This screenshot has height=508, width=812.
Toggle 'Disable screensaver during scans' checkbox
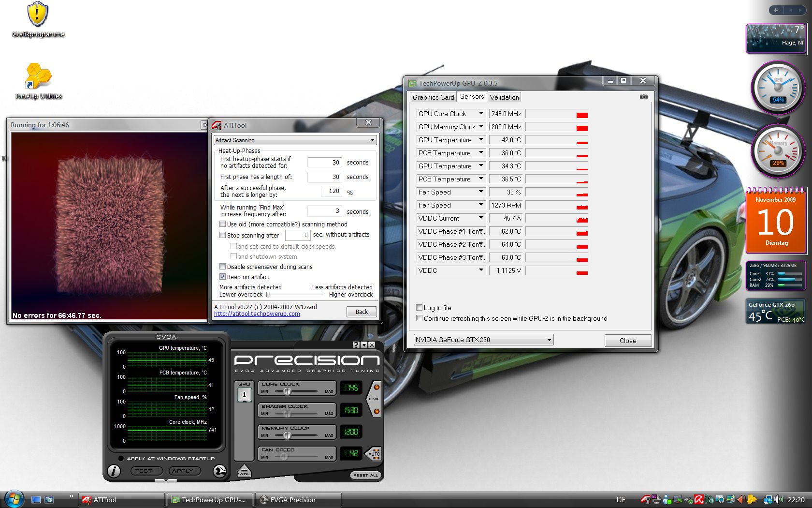click(x=222, y=267)
